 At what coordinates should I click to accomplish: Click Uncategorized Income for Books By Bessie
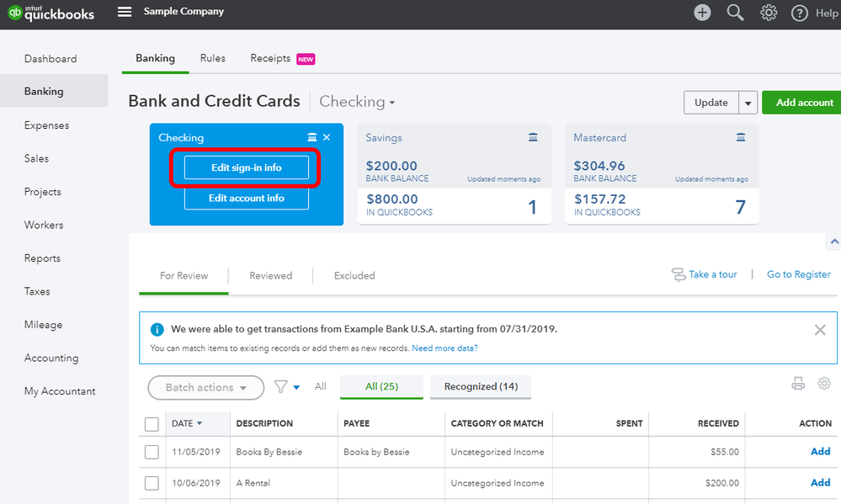pos(498,452)
